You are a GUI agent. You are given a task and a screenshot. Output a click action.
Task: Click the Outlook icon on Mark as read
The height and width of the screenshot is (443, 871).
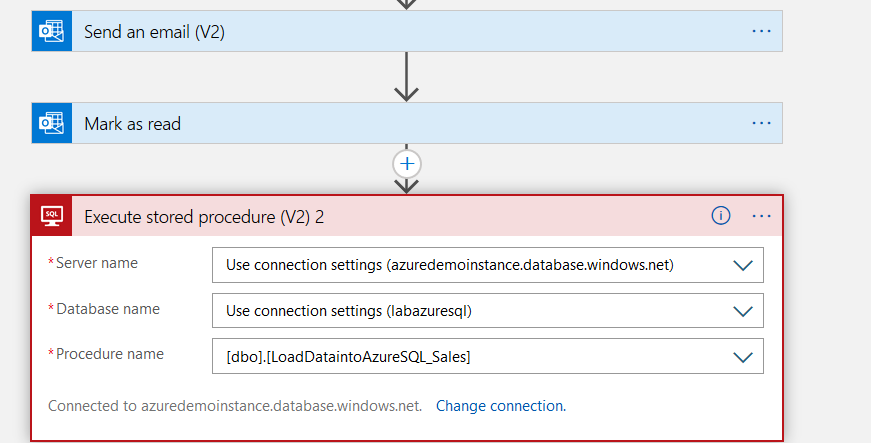coord(51,124)
